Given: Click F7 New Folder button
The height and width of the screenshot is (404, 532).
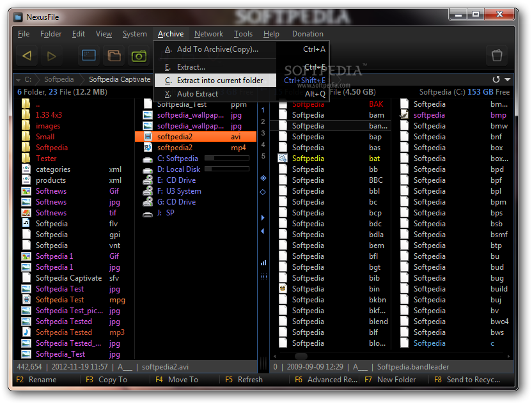Looking at the screenshot, I should [x=390, y=380].
